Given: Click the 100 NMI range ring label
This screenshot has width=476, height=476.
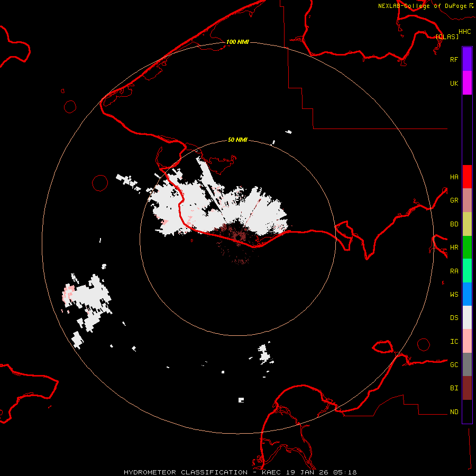Looking at the screenshot, I should 237,42.
